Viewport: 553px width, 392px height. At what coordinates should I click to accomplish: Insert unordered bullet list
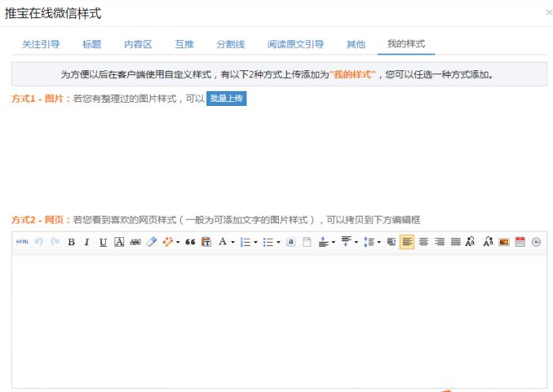point(268,242)
